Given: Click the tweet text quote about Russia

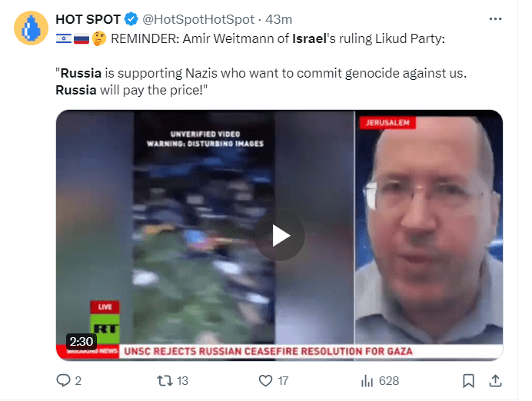Looking at the screenshot, I should click(261, 81).
